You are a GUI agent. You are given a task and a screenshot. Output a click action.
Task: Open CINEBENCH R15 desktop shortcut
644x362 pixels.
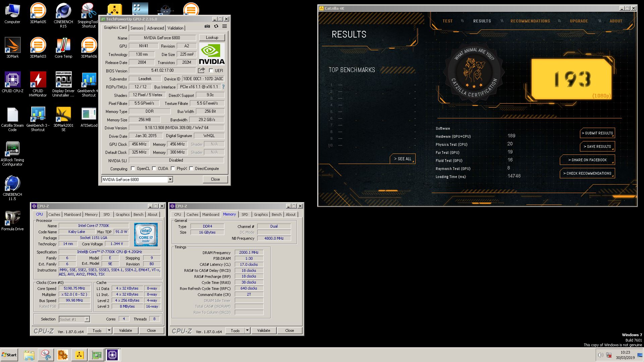63,15
